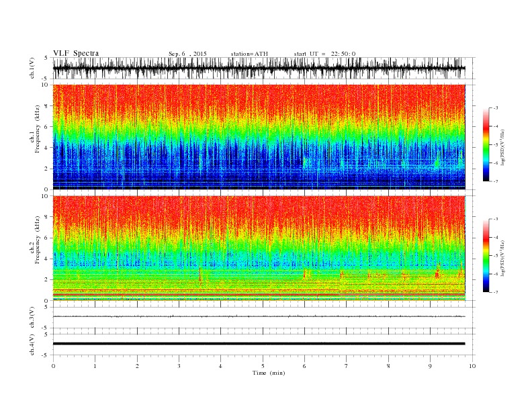The image size is (532, 411).
Task: Click the ch.2 colorbar "log(PSD)(V²/Hz)" label
Action: [x=502, y=259]
